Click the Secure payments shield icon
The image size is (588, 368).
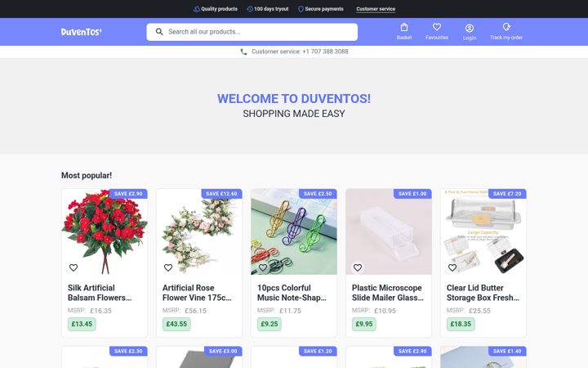click(301, 9)
